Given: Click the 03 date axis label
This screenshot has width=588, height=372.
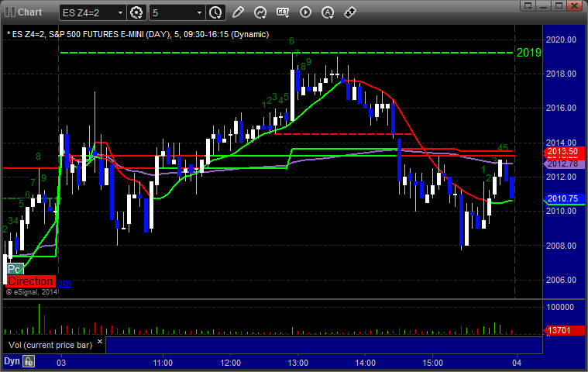Looking at the screenshot, I should coord(61,363).
